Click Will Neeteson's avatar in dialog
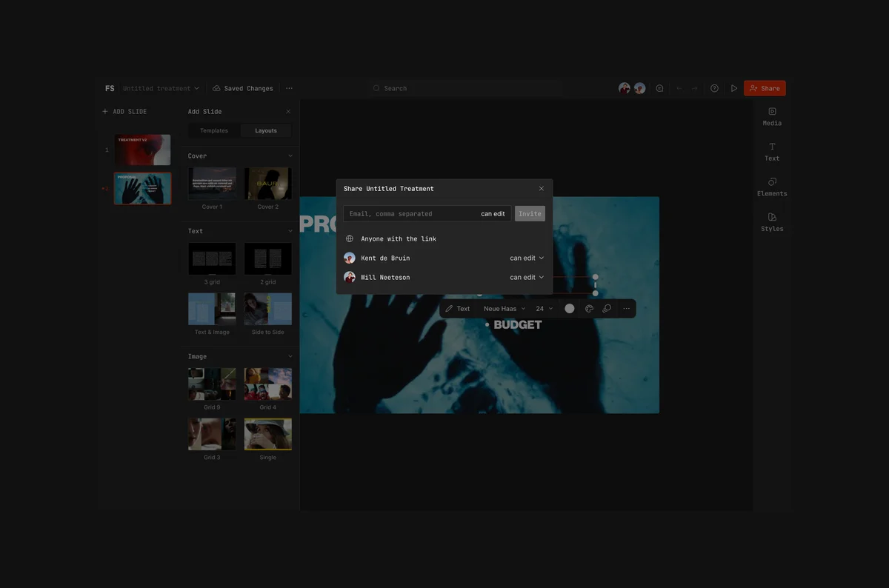 coord(350,277)
